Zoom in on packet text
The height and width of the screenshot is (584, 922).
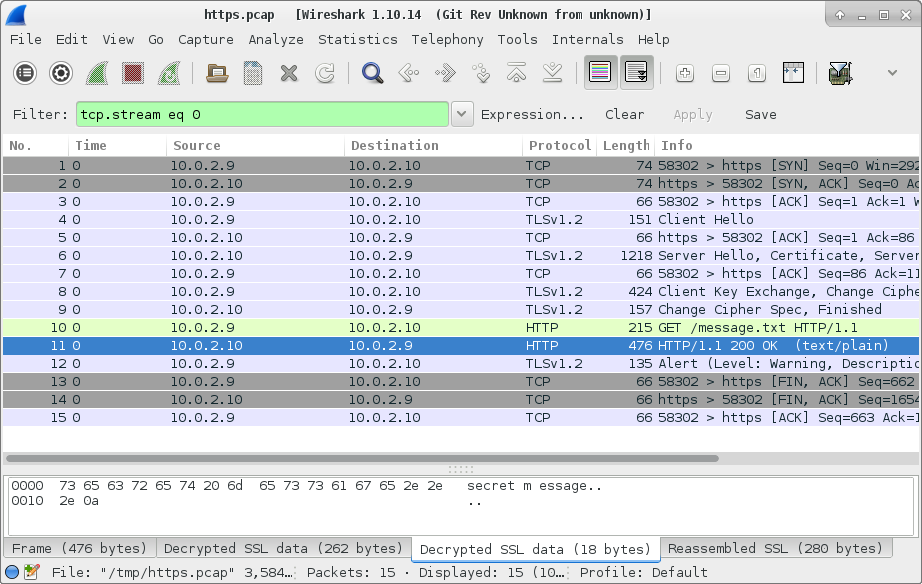click(684, 74)
